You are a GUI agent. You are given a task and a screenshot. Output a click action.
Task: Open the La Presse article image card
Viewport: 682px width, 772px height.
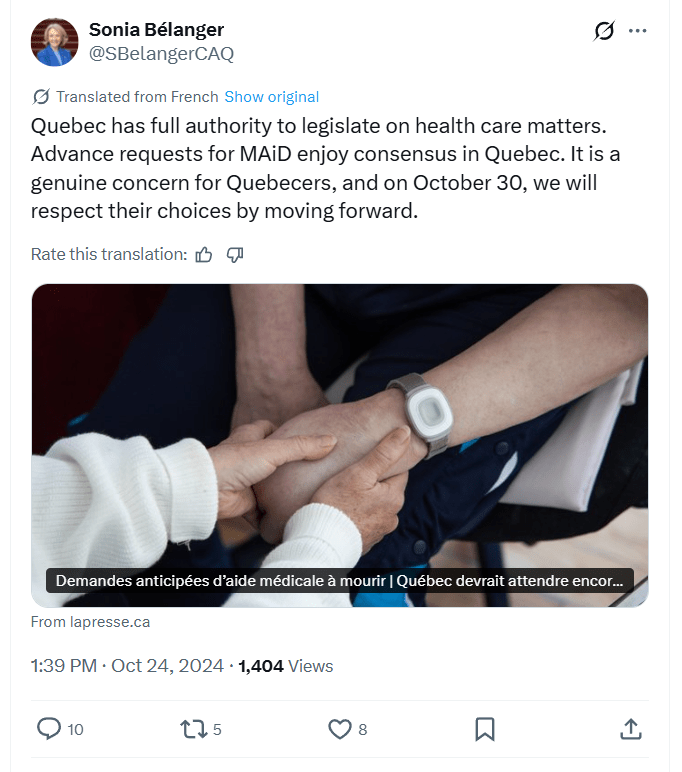click(x=340, y=420)
